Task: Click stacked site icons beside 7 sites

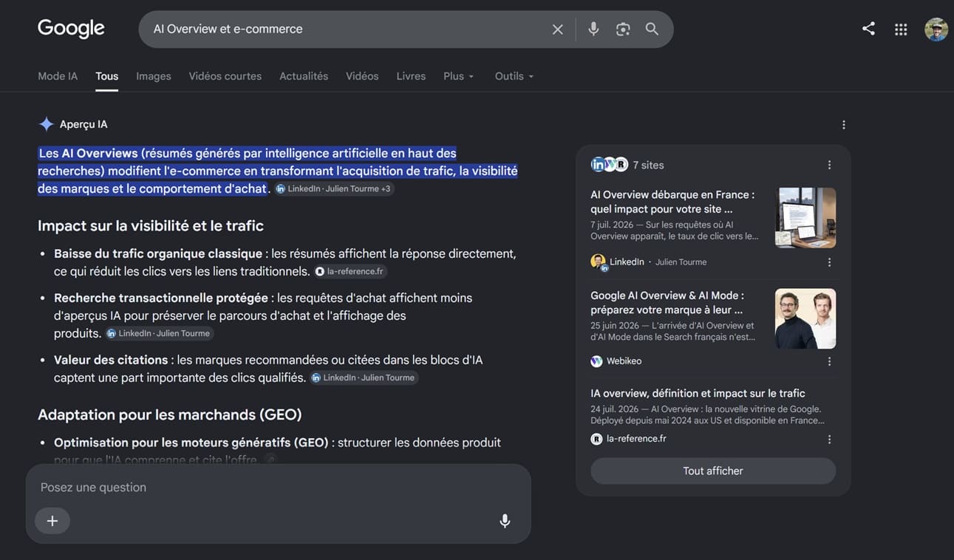Action: point(609,165)
